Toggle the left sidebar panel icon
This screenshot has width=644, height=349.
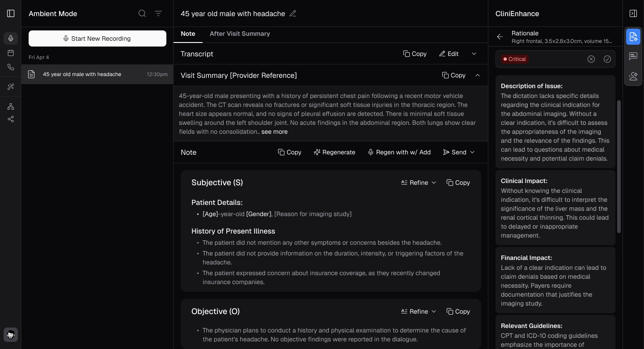tap(11, 13)
